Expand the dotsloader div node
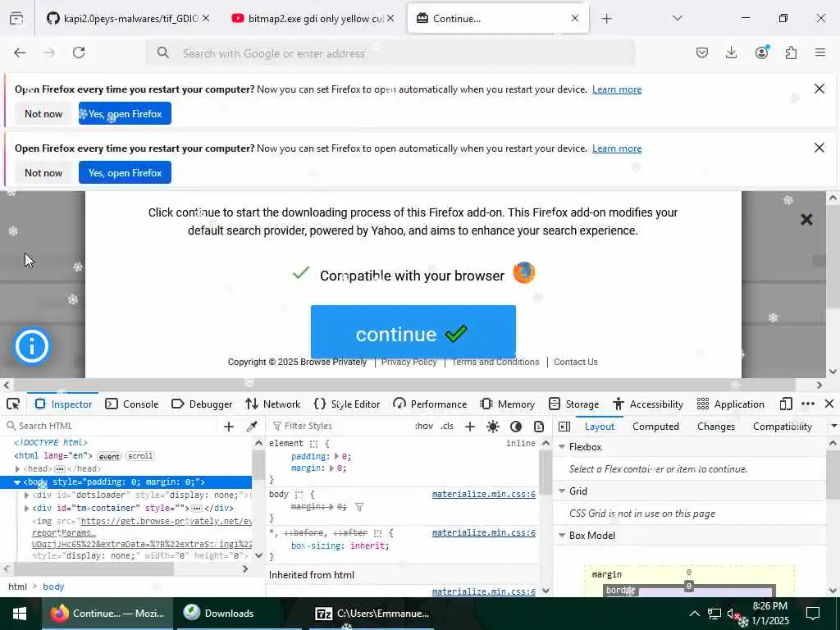This screenshot has height=630, width=840. (27, 495)
